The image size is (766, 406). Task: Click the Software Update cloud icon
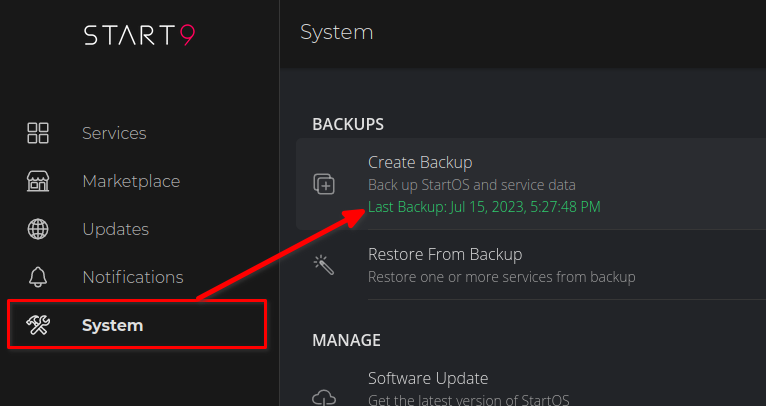[x=324, y=396]
